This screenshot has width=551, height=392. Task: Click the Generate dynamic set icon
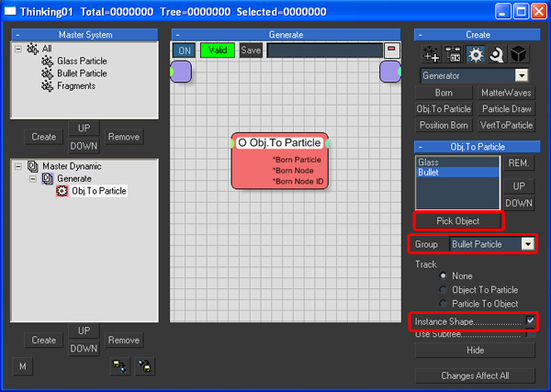[48, 178]
